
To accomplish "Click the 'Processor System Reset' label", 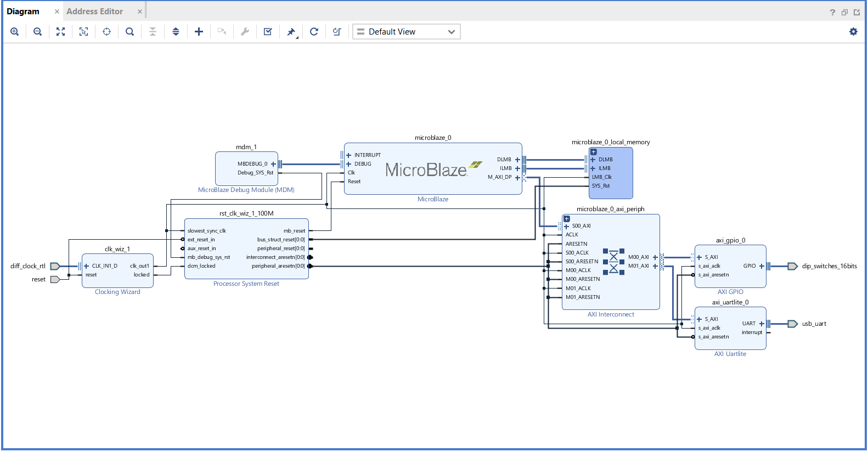I will coord(246,284).
